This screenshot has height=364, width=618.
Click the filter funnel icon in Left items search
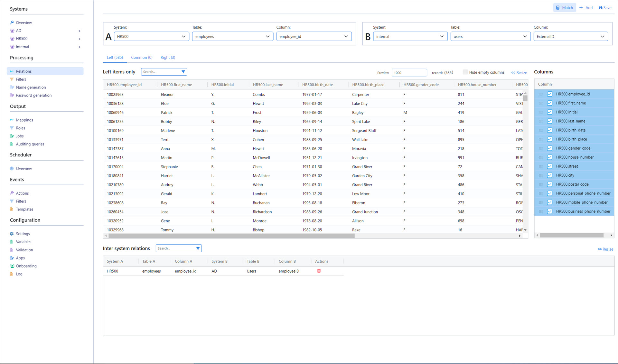183,72
